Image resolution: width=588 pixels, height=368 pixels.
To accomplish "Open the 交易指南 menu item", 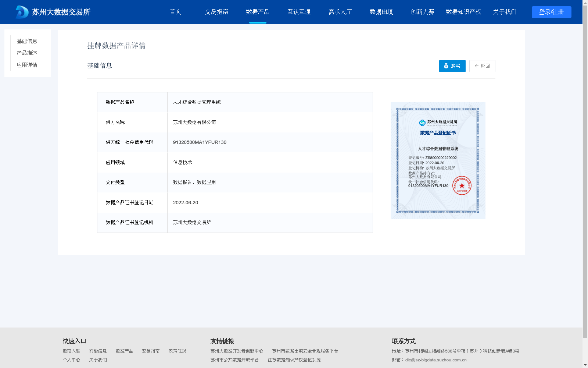I will tap(216, 12).
